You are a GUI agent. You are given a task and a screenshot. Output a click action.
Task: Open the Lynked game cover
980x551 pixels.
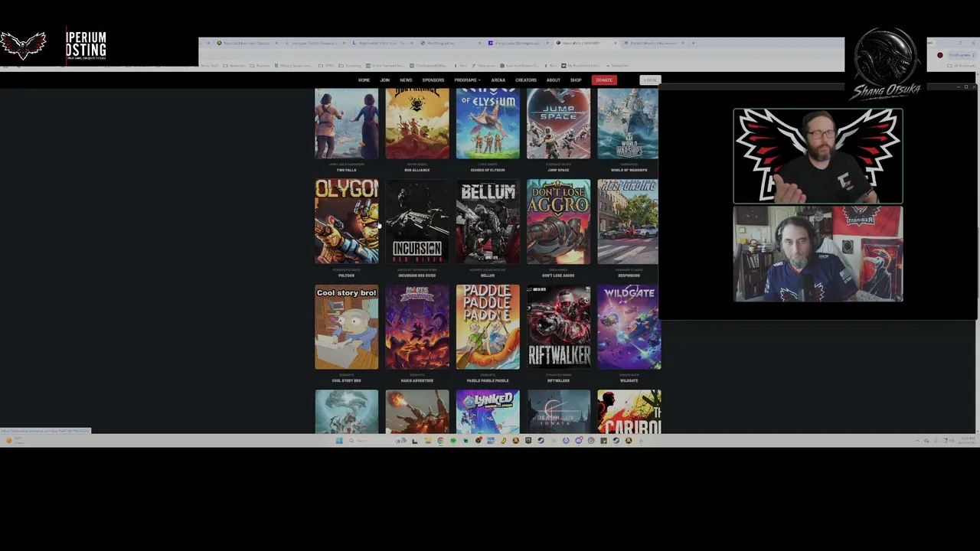(x=488, y=412)
